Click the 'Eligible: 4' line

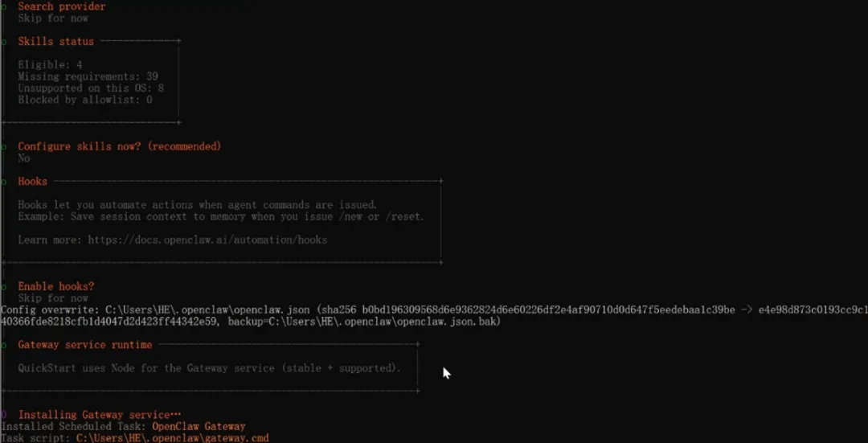51,65
